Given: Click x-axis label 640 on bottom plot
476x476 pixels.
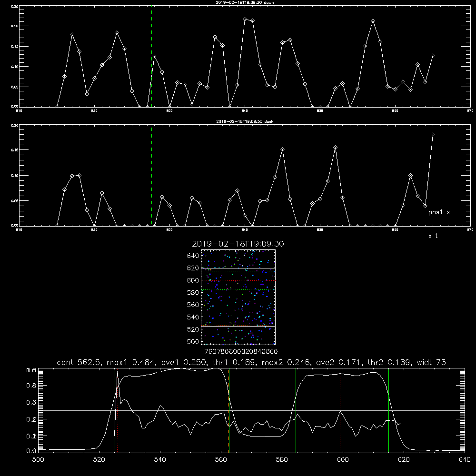Looking at the screenshot, I should tap(465, 460).
